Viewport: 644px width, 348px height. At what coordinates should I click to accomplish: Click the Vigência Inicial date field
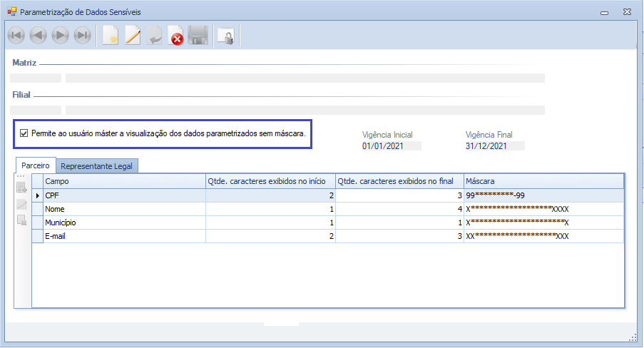click(391, 146)
